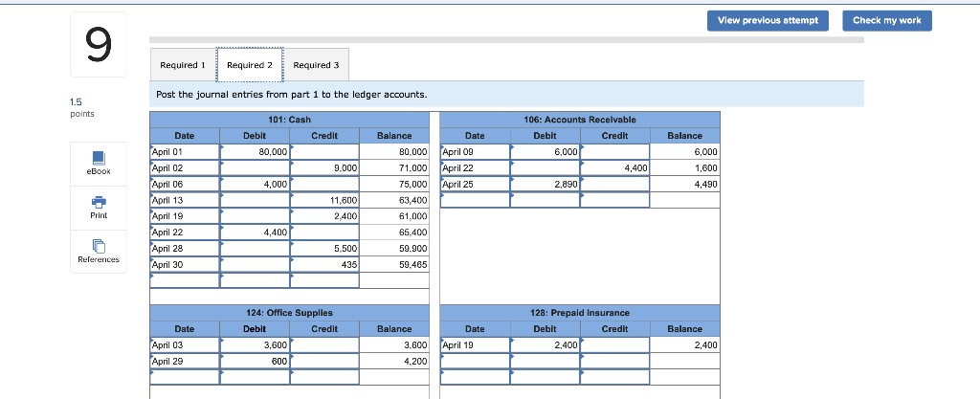Viewport: 980px width, 399px height.
Task: Click View previous attempt button
Action: click(768, 21)
